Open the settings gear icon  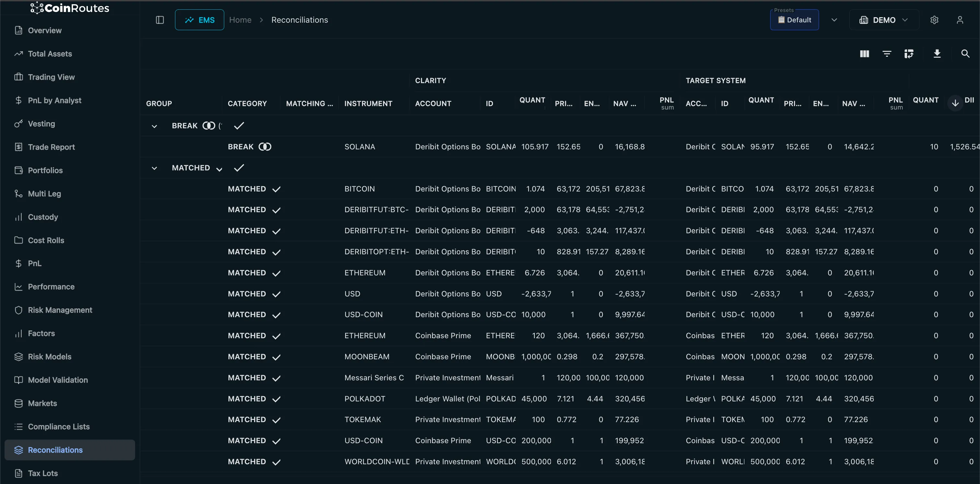pos(934,20)
